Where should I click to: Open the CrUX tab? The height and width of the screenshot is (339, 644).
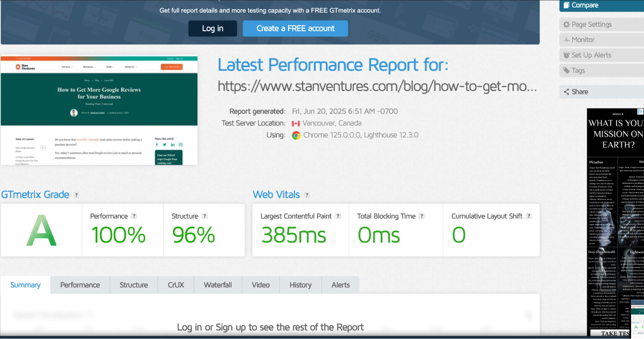[x=176, y=285]
